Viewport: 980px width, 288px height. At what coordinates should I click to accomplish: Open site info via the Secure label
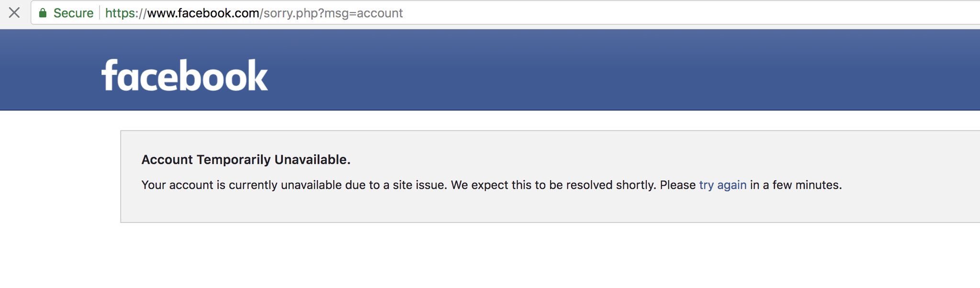[73, 13]
